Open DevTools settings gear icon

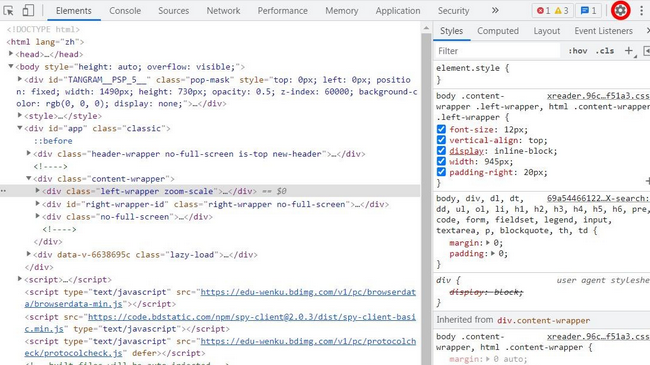click(x=620, y=10)
